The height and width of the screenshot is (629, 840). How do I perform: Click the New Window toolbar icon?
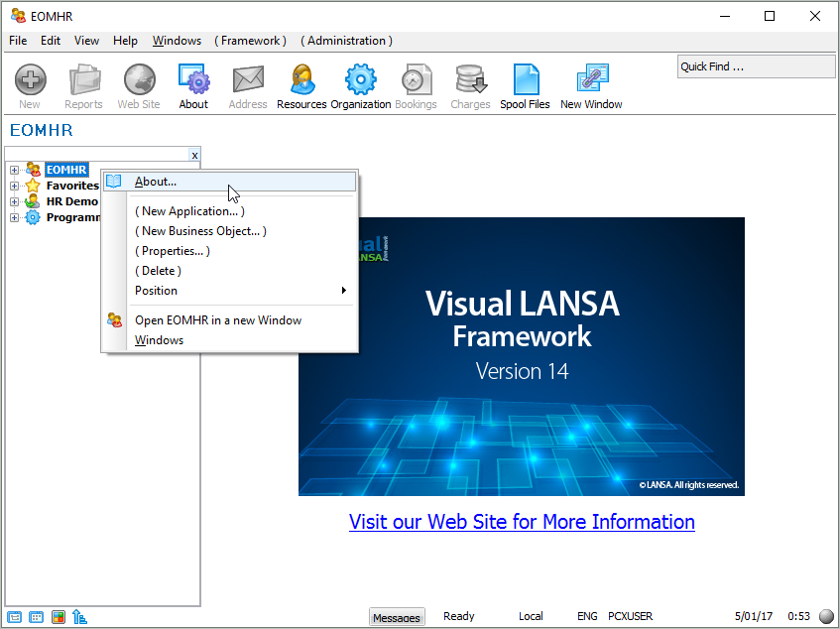pyautogui.click(x=592, y=79)
